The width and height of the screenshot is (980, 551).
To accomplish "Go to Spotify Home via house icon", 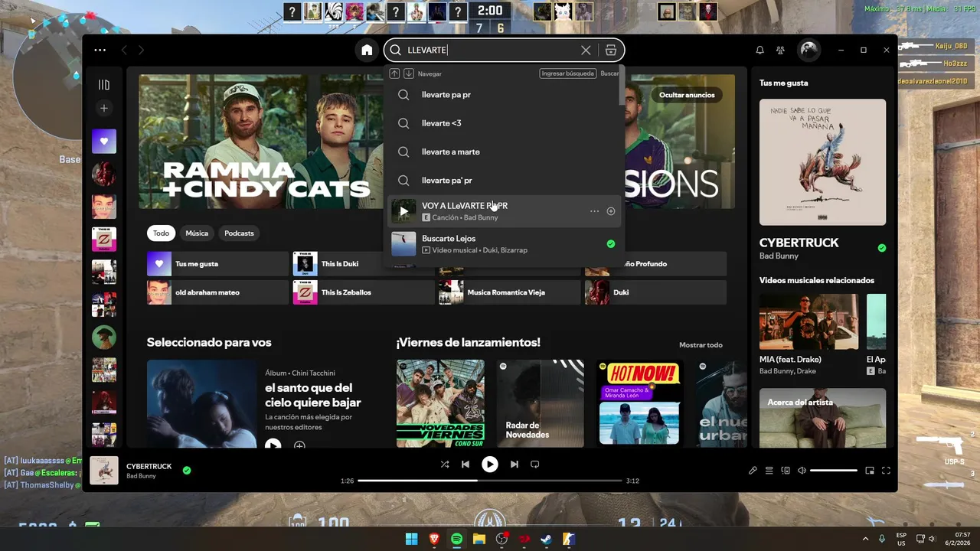I will (367, 50).
